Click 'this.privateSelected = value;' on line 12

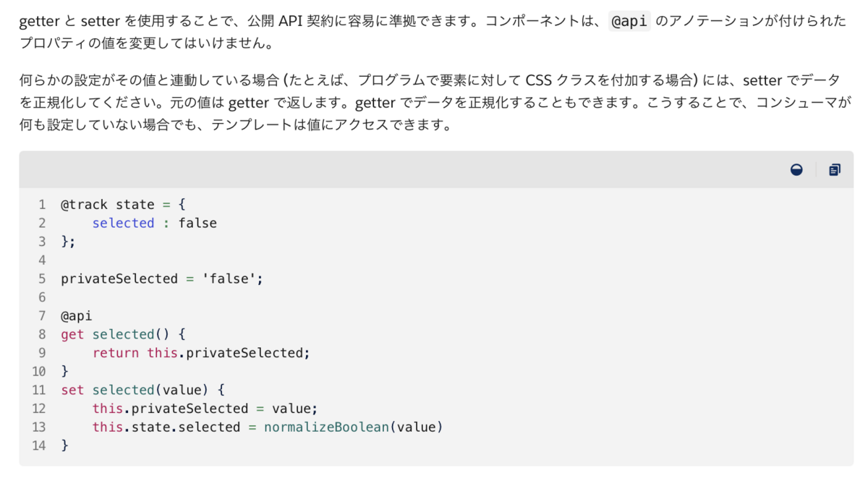[x=205, y=409]
